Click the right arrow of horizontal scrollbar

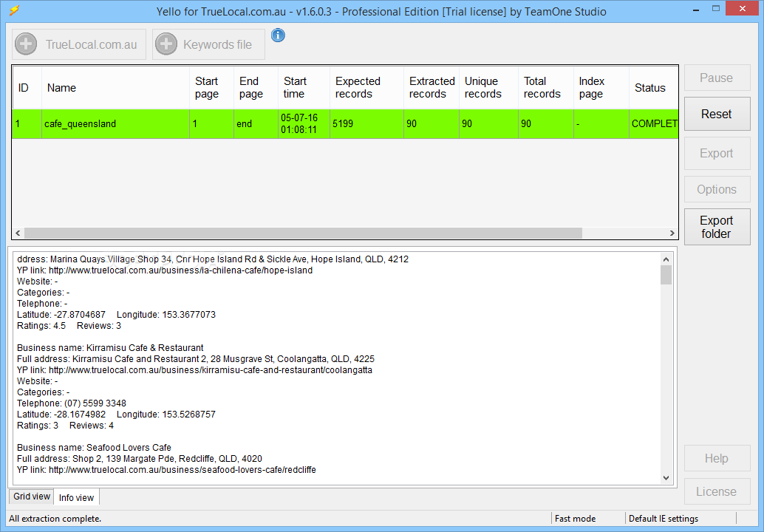(x=672, y=233)
